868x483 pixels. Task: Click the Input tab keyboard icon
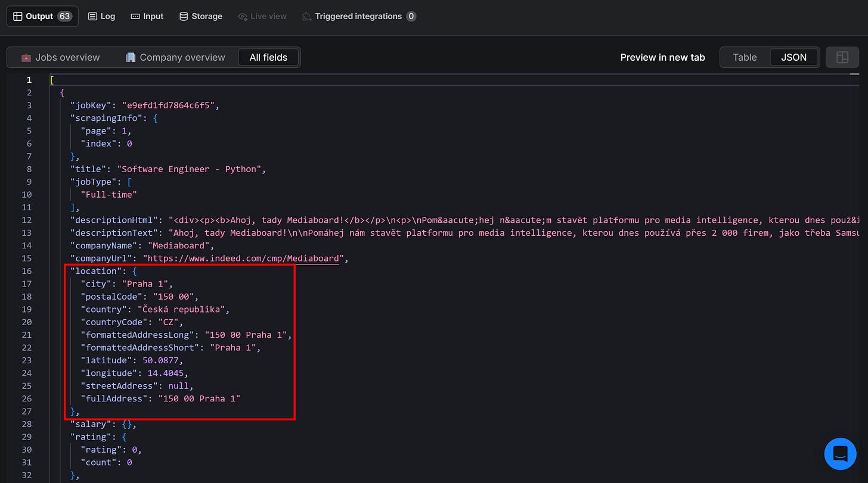click(x=135, y=16)
